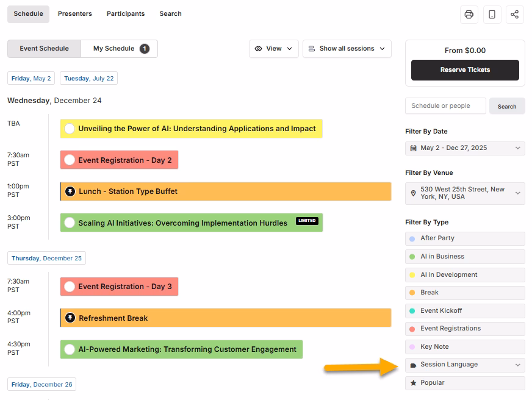Click the Schedule or people search field
The image size is (532, 400).
click(445, 106)
